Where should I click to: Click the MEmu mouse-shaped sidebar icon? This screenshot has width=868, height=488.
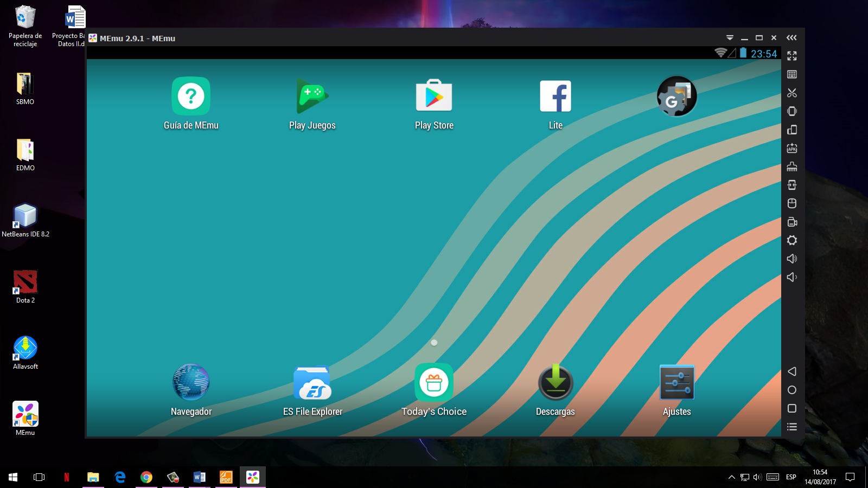pyautogui.click(x=792, y=203)
